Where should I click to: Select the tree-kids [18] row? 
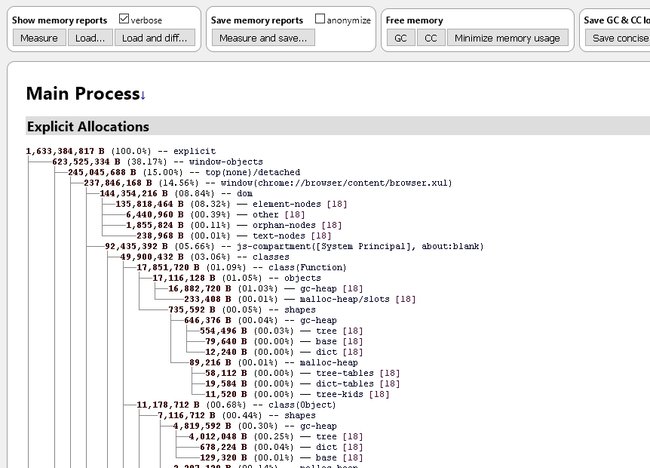tap(297, 394)
